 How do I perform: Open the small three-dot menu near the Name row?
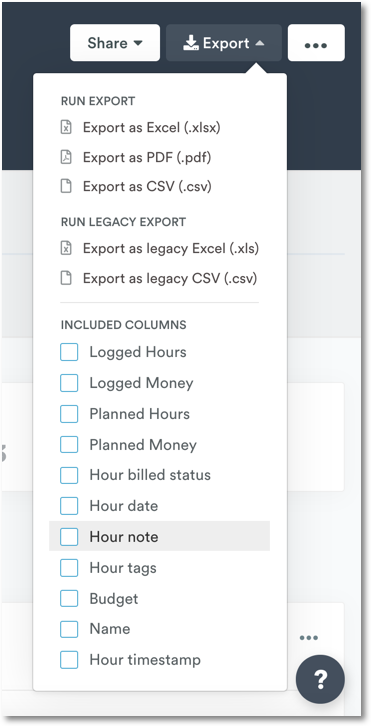point(308,638)
